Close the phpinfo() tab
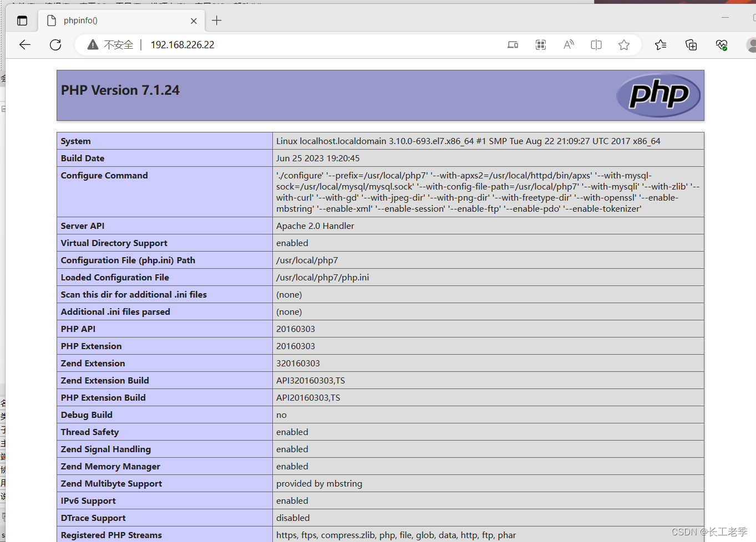 (x=194, y=21)
